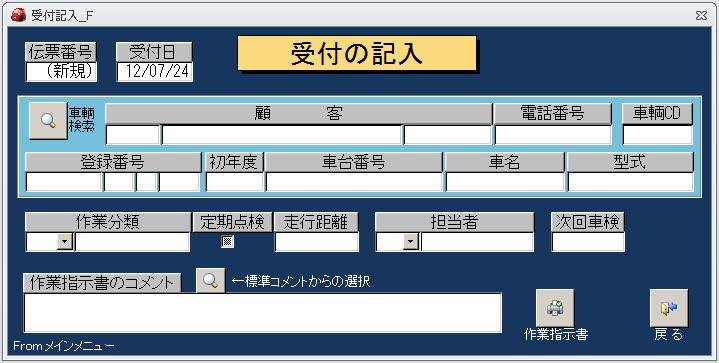Click the 走行距離 input field
719x363 pixels.
(x=317, y=242)
